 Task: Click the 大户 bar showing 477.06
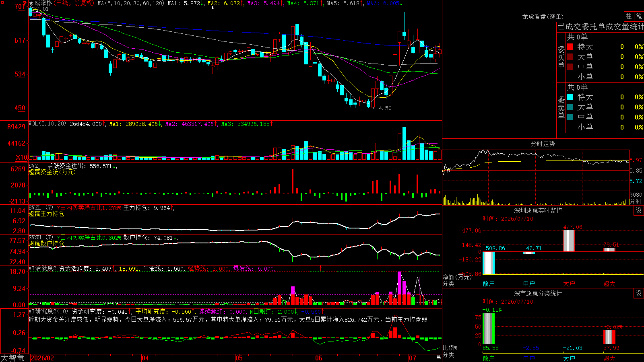point(569,241)
